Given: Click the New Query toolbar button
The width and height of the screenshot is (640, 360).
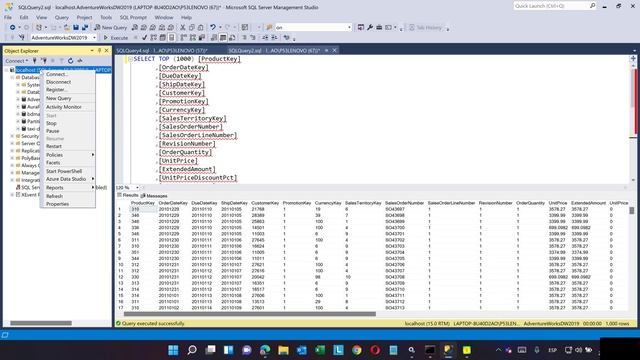Looking at the screenshot, I should [111, 27].
